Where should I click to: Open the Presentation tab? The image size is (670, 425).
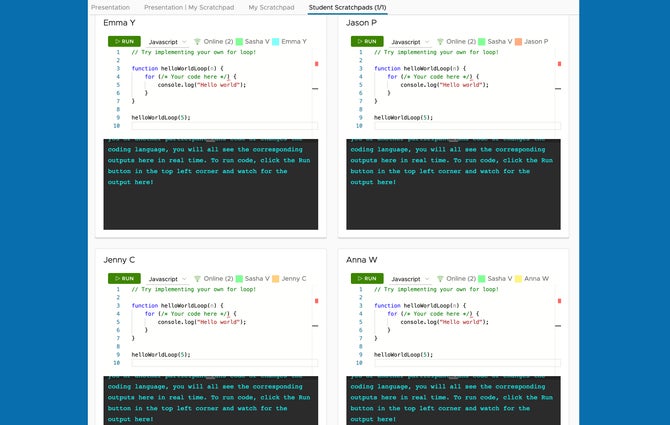110,7
